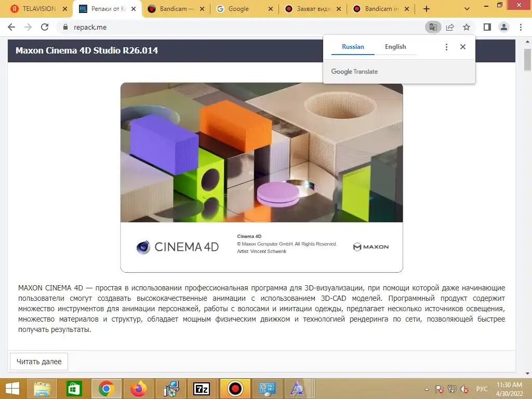The image size is (532, 399).
Task: Select English in the translate popup
Action: 395,47
